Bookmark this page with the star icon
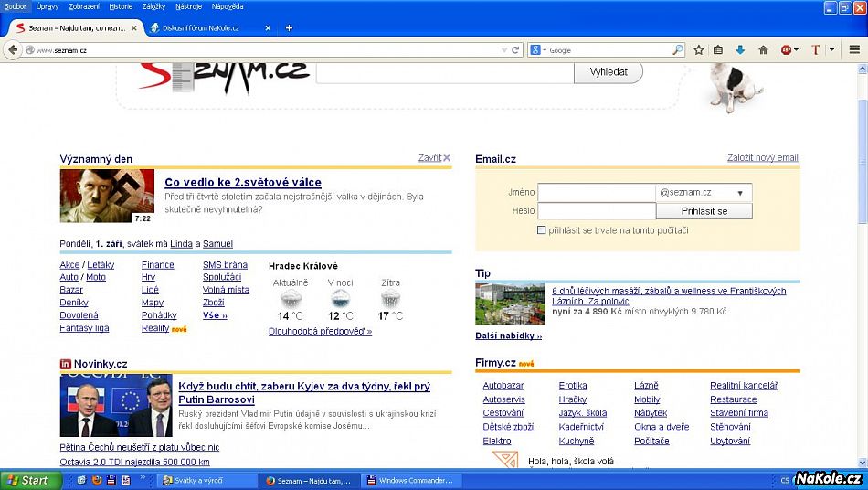 coord(699,50)
